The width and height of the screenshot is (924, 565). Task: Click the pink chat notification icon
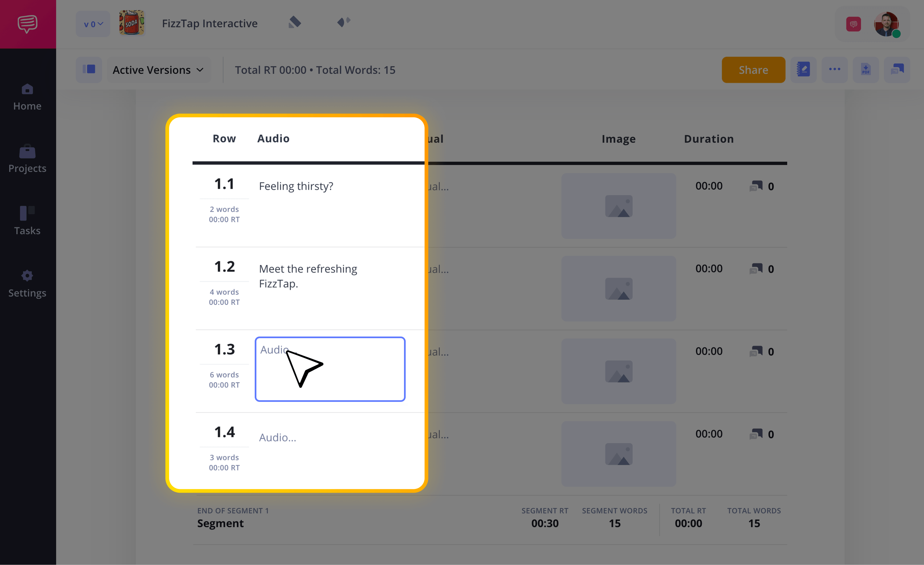[853, 24]
